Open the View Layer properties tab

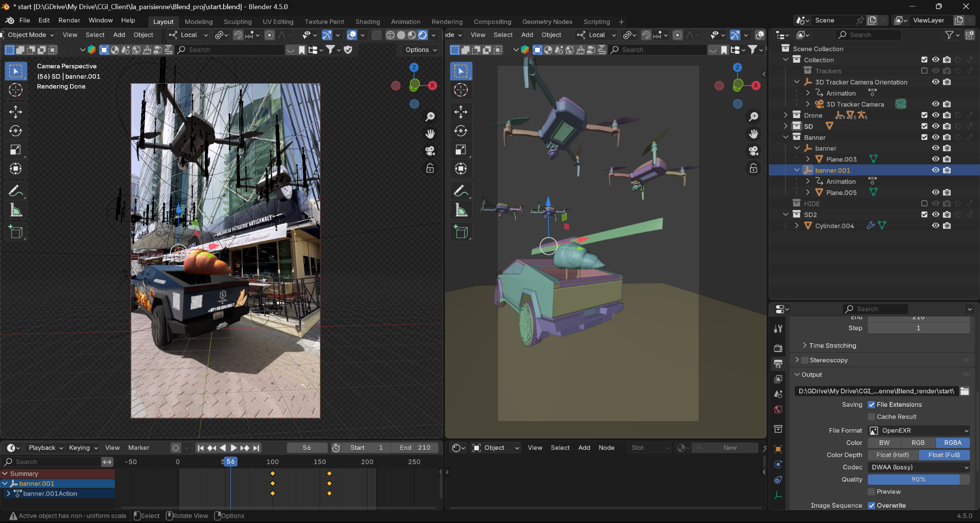[778, 379]
